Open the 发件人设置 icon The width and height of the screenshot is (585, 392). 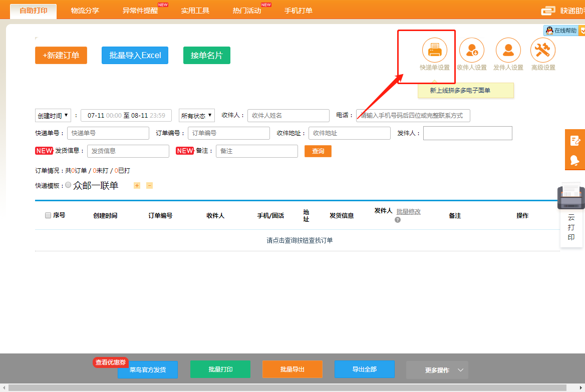pos(508,51)
